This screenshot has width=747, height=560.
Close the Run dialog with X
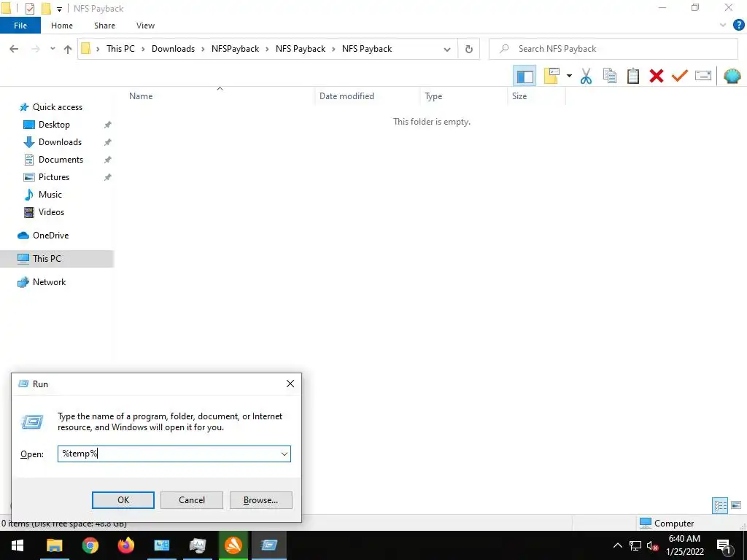point(290,384)
